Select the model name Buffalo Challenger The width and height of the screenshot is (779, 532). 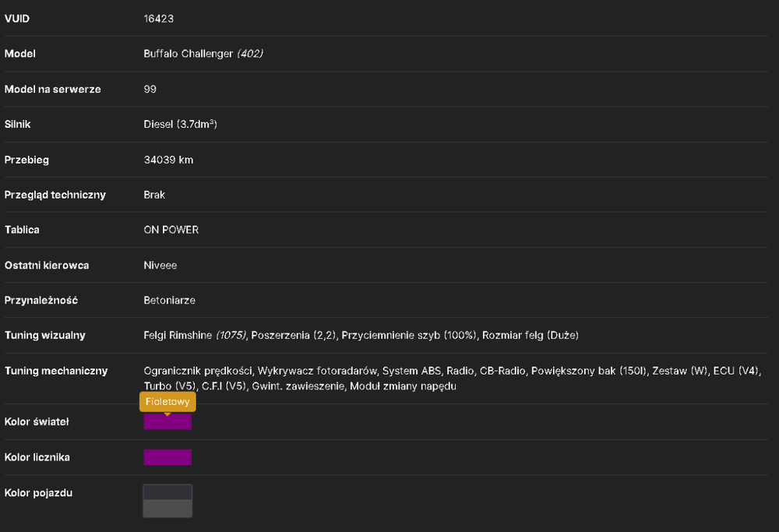point(189,54)
